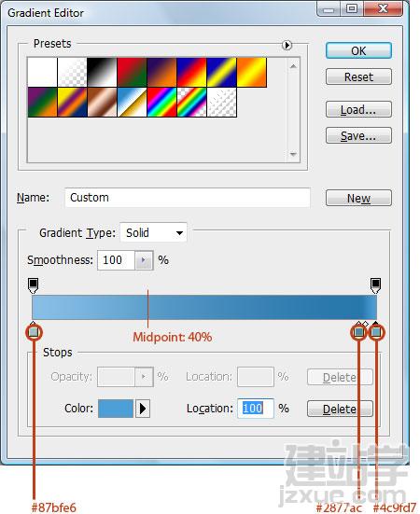The width and height of the screenshot is (420, 514).
Task: Select the color stop #2877ac
Action: (359, 330)
